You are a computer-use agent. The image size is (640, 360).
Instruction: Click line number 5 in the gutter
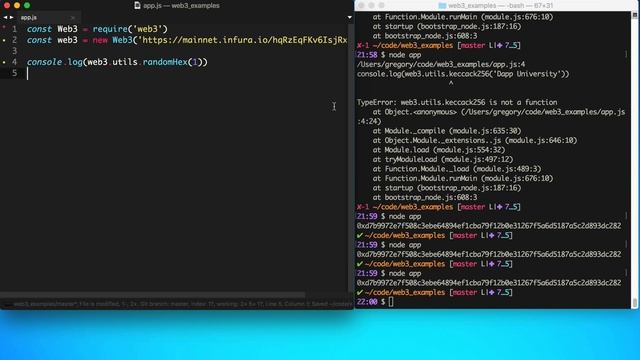click(x=14, y=73)
